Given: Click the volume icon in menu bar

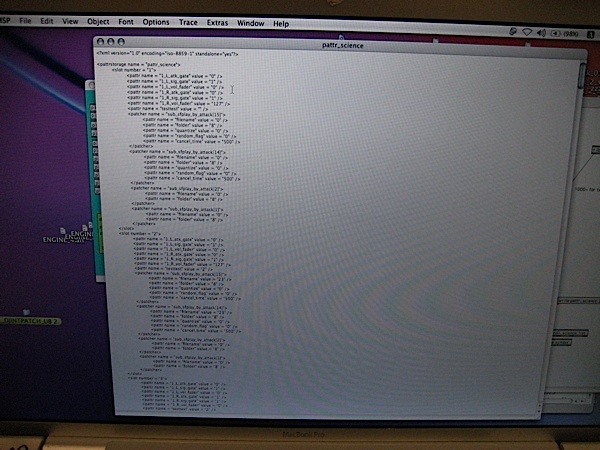Looking at the screenshot, I should pyautogui.click(x=542, y=33).
